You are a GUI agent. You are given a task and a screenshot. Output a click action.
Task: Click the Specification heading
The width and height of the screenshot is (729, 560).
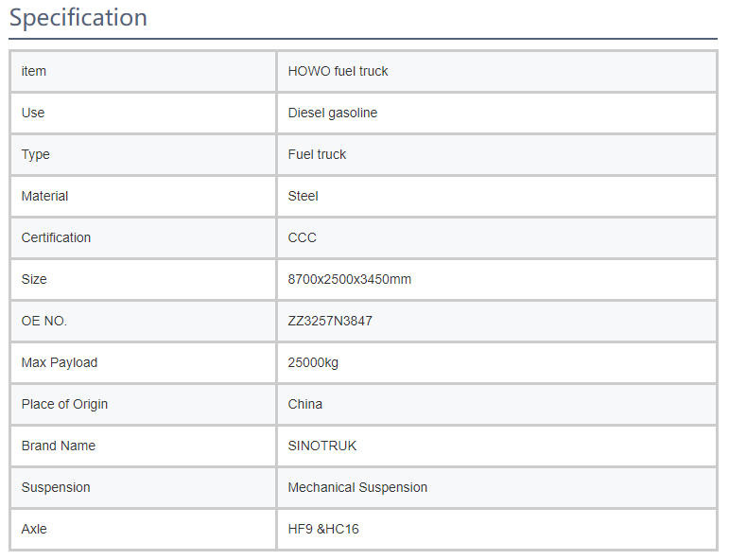(x=78, y=17)
